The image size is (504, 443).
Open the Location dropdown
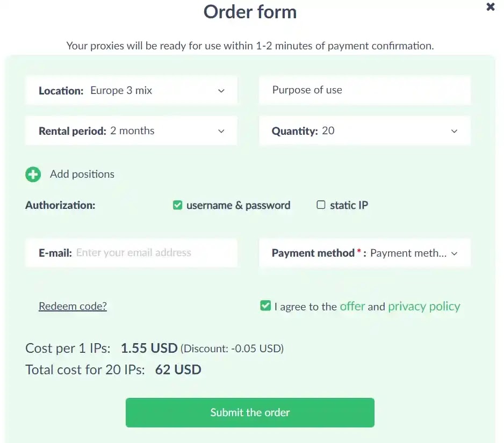point(131,90)
